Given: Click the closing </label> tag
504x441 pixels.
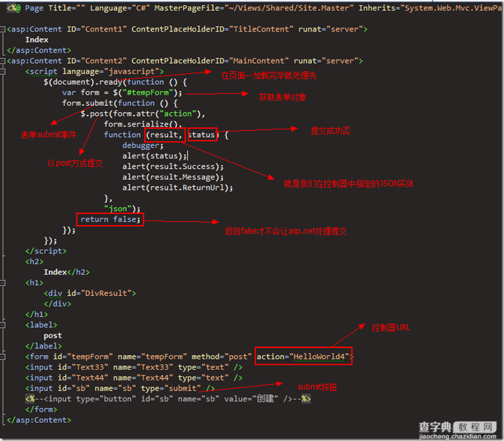Looking at the screenshot, I should 43,346.
